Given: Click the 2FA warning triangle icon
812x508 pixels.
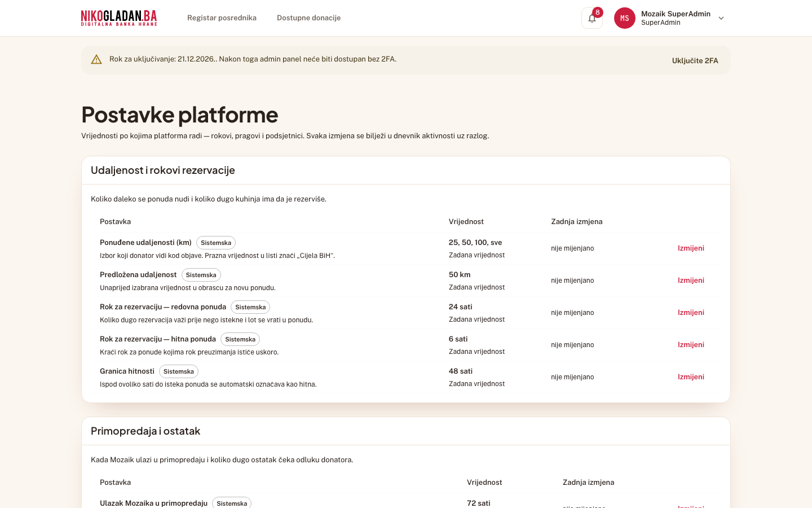Looking at the screenshot, I should pyautogui.click(x=96, y=59).
